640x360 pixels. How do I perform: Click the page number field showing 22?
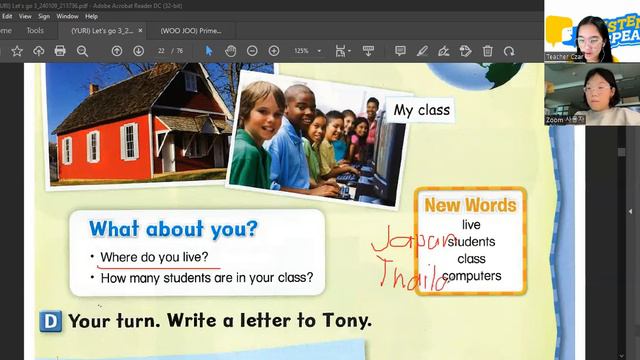click(161, 51)
